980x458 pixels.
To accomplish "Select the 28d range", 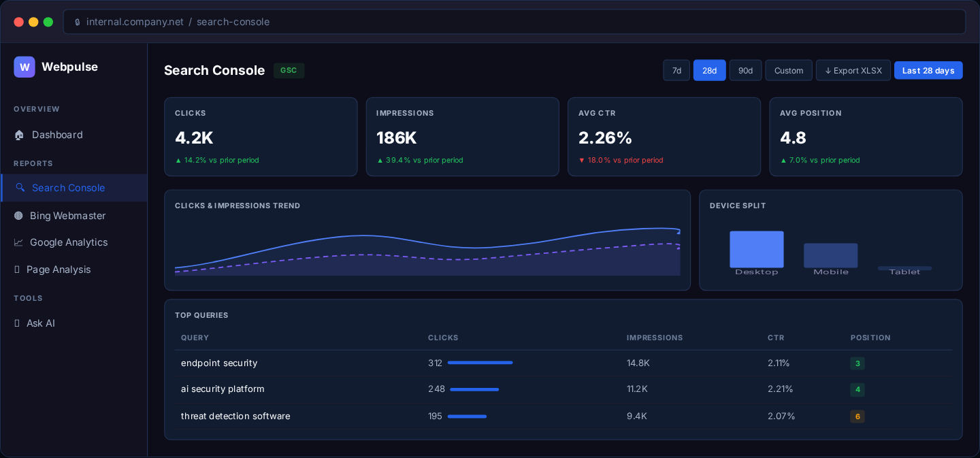I will pyautogui.click(x=709, y=70).
